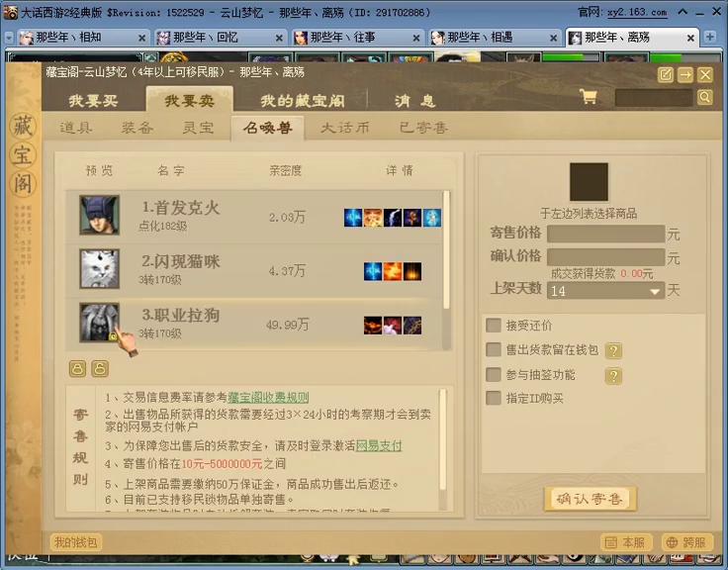Select the 首发克火 pet portrait
This screenshot has height=570, width=728.
99,215
